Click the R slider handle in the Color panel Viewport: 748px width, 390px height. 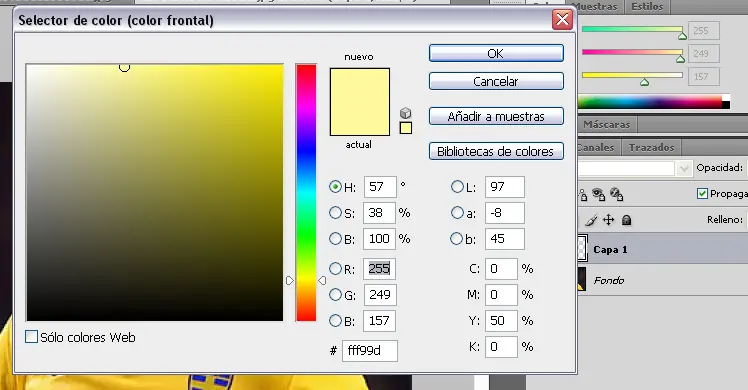(x=682, y=36)
